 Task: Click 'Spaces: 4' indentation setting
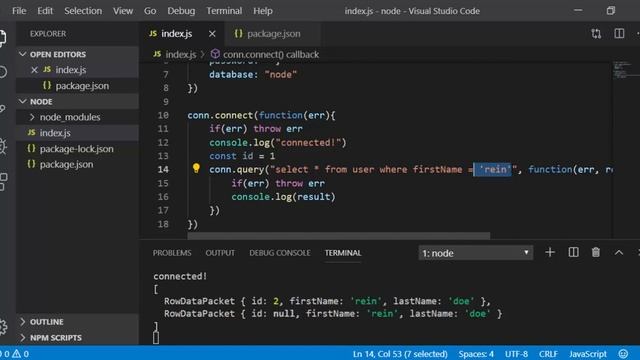pyautogui.click(x=476, y=354)
